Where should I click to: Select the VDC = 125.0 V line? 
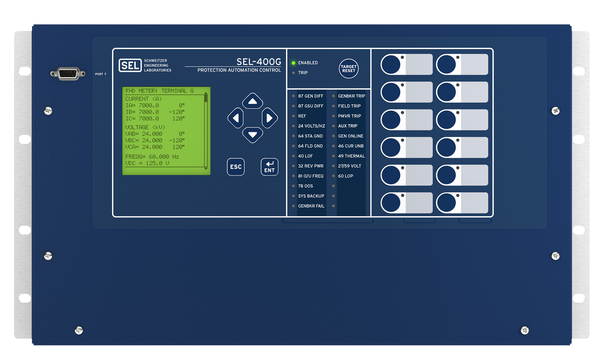coord(147,163)
